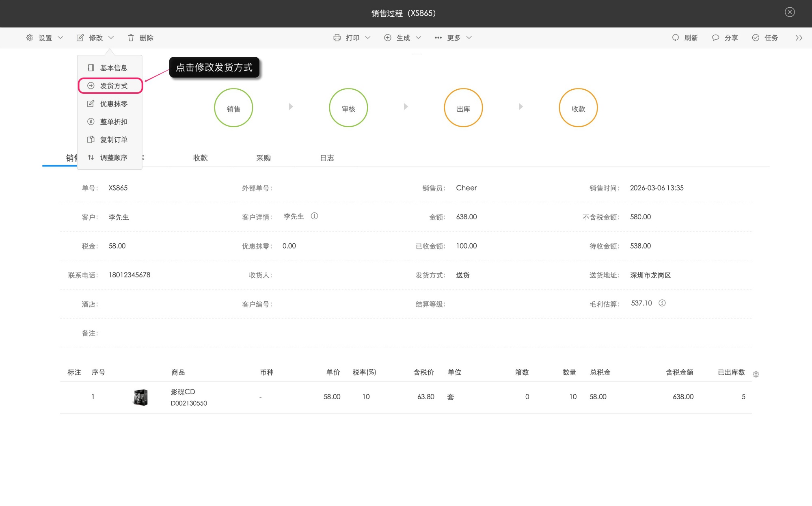812x506 pixels.
Task: Open the 更多 dropdown
Action: tap(454, 38)
